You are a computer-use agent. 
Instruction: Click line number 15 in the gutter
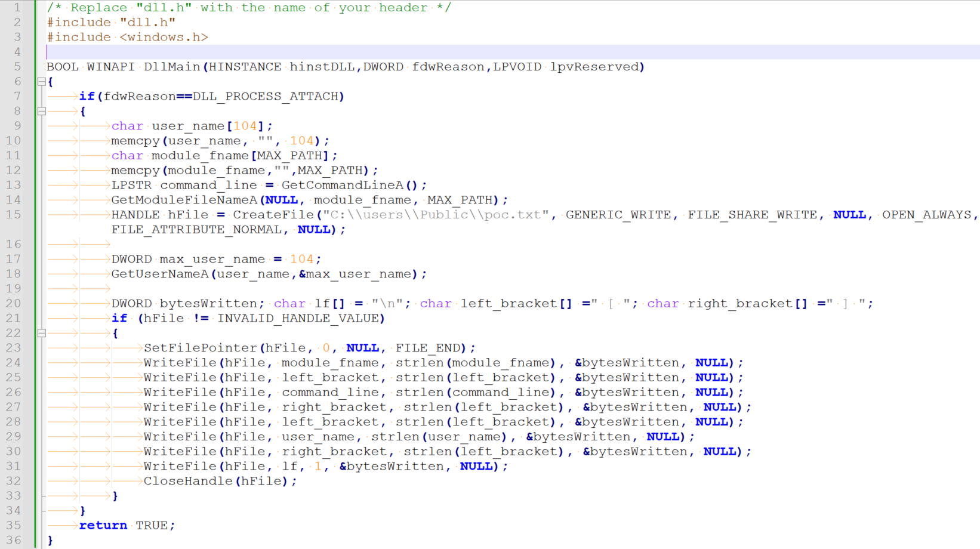[x=14, y=215]
